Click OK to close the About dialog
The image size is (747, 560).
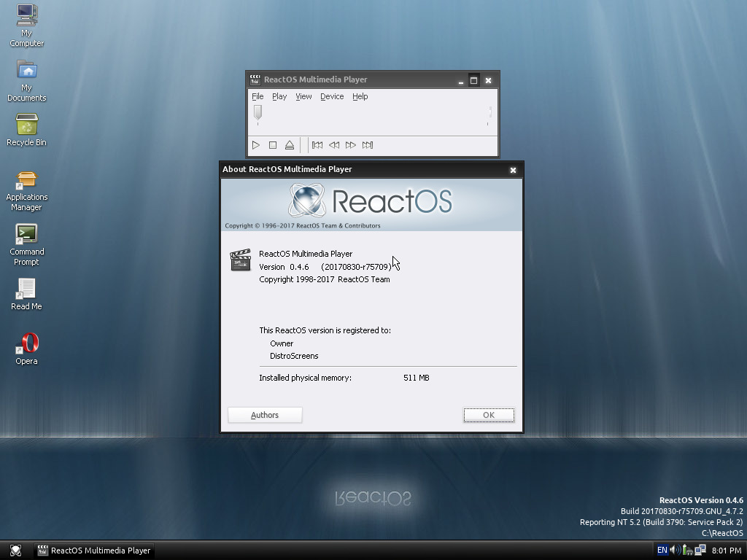(x=488, y=414)
